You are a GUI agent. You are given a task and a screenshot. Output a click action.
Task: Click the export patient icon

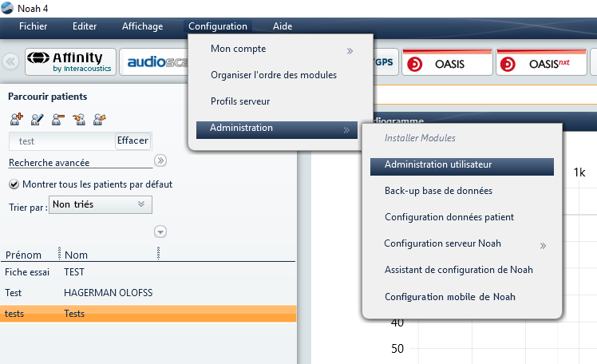(99, 119)
